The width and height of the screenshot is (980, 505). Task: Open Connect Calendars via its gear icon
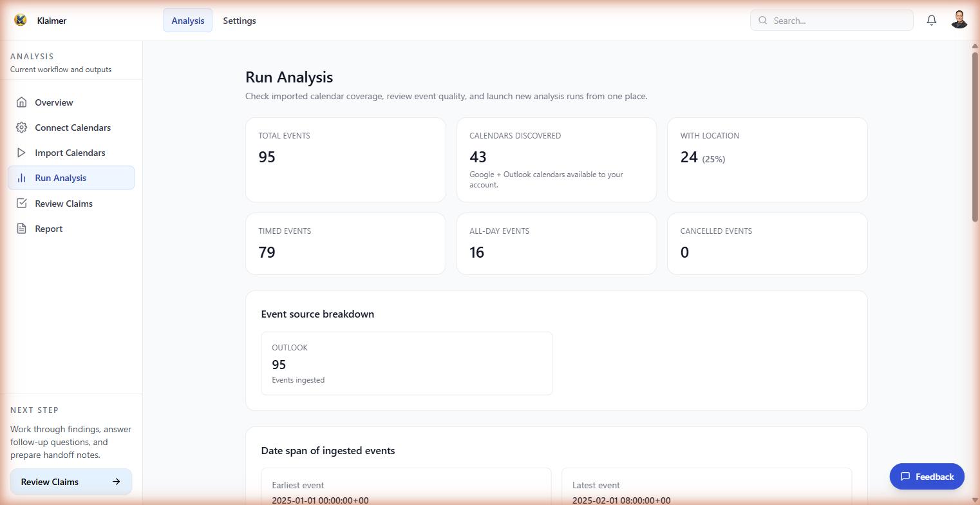[21, 128]
